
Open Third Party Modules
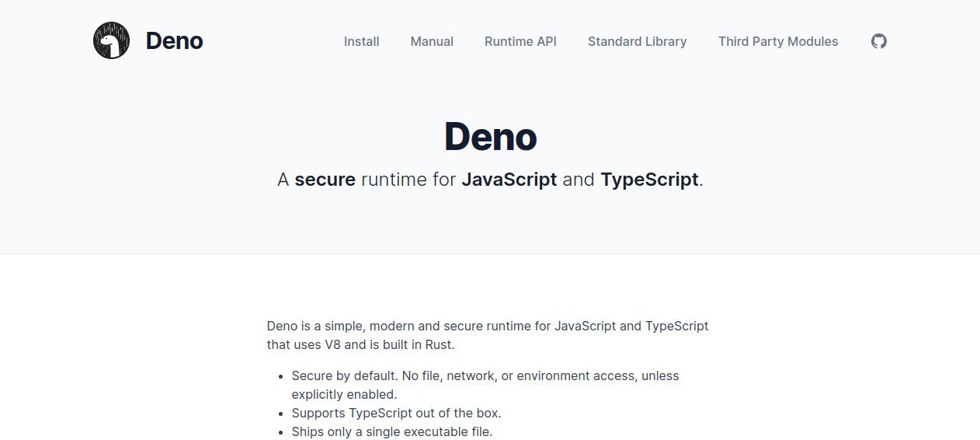[778, 41]
